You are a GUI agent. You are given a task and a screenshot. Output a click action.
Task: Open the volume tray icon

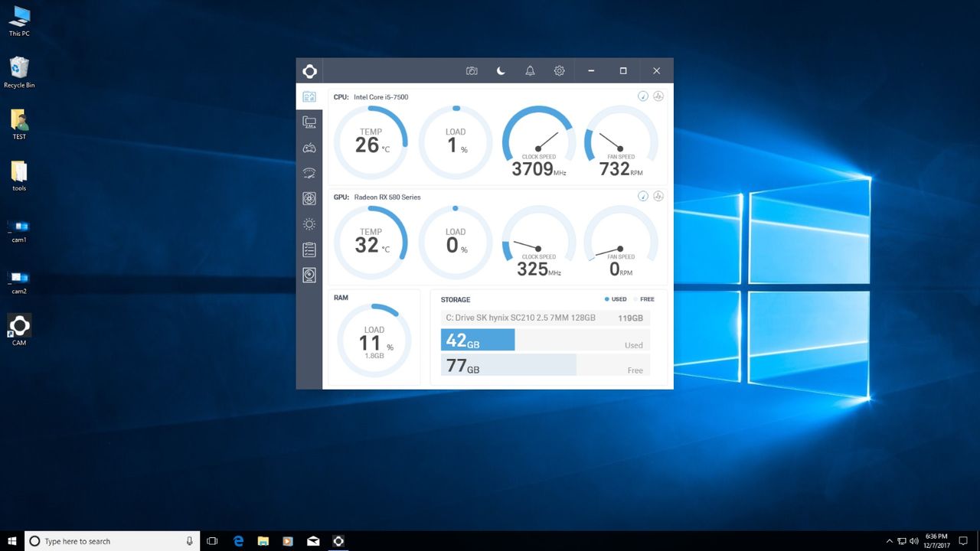914,541
